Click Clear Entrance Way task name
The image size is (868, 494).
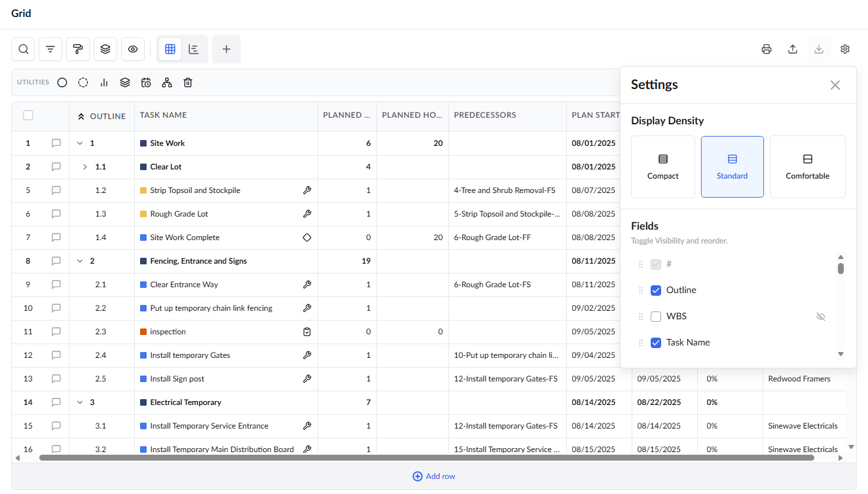click(184, 285)
